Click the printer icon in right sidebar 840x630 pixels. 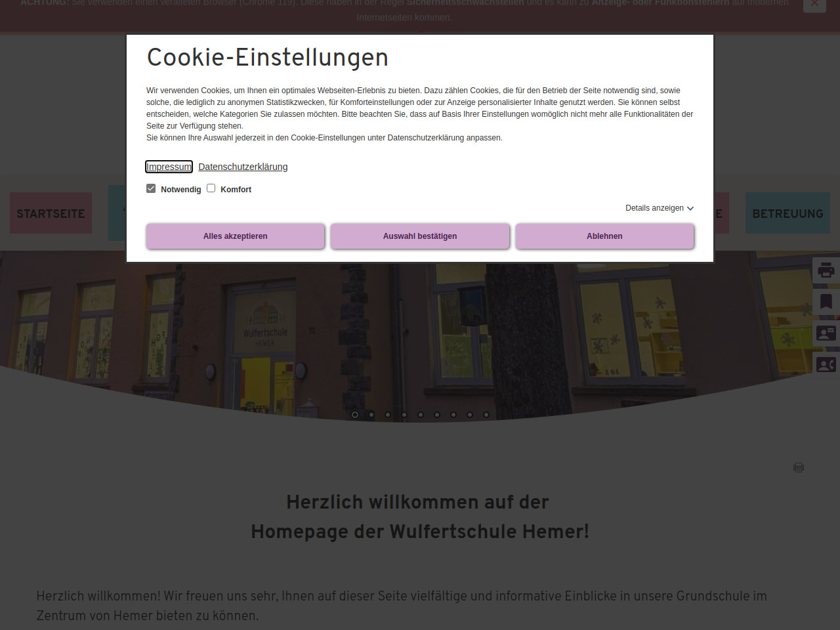826,270
